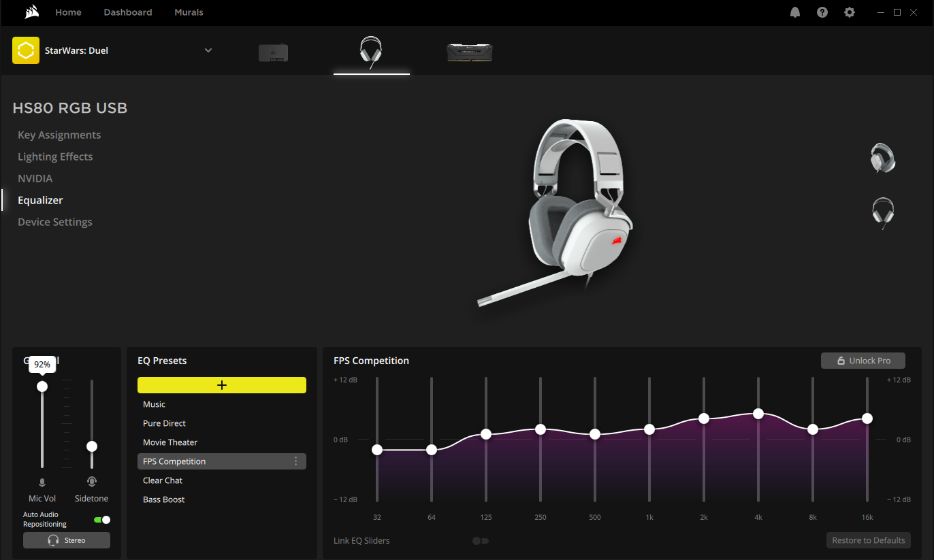The height and width of the screenshot is (560, 934).
Task: Click the 2k EQ slider handle
Action: click(x=704, y=418)
